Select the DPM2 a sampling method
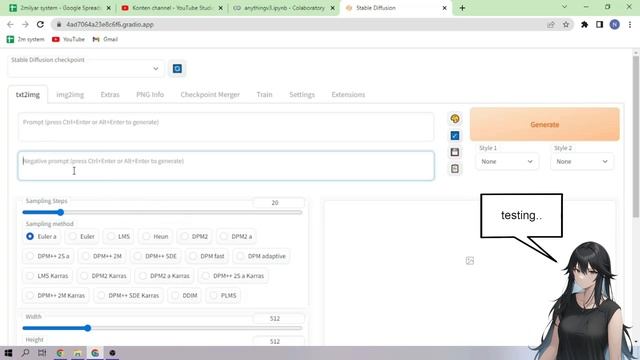The image size is (640, 360). (x=237, y=236)
